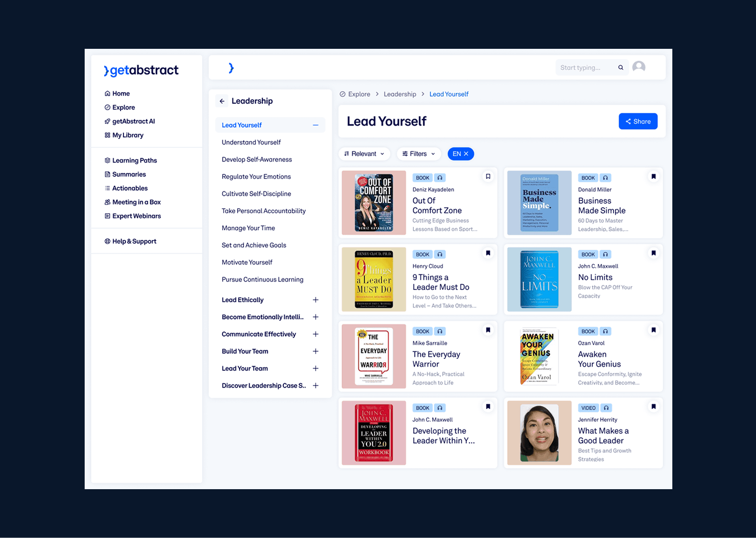This screenshot has width=756, height=538.
Task: Select Cultivate Self-Discipline topic
Action: [x=256, y=194]
